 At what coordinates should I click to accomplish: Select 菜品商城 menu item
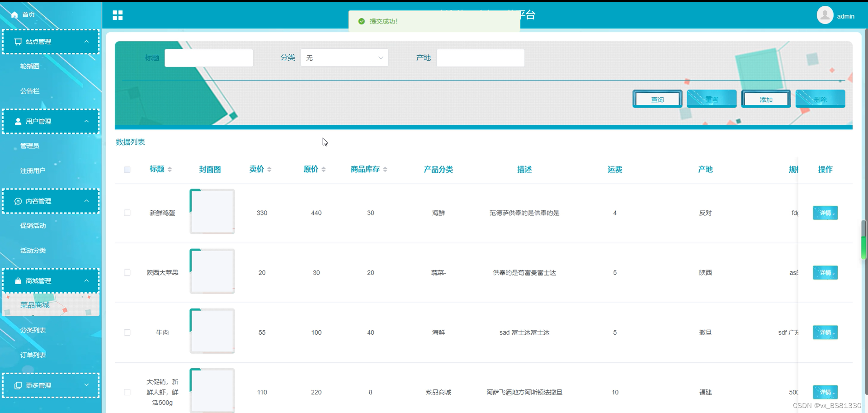51,305
